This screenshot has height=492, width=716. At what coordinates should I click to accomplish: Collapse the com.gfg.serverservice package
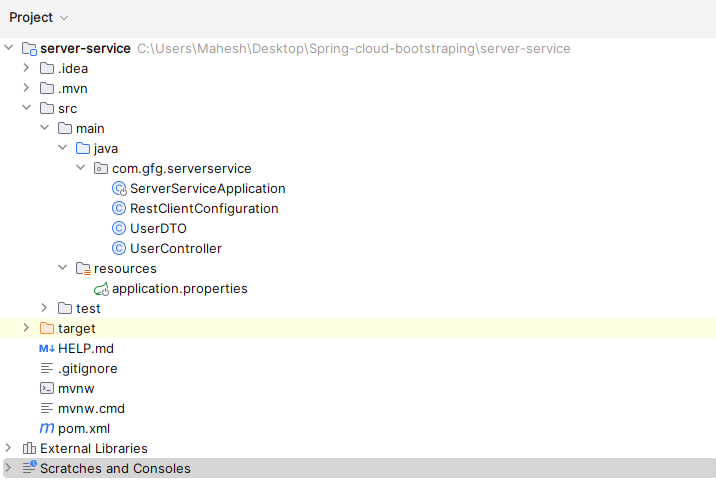[81, 168]
